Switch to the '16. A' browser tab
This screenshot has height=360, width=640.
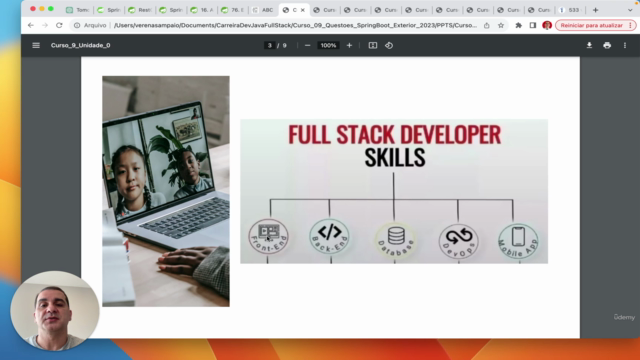[202, 10]
